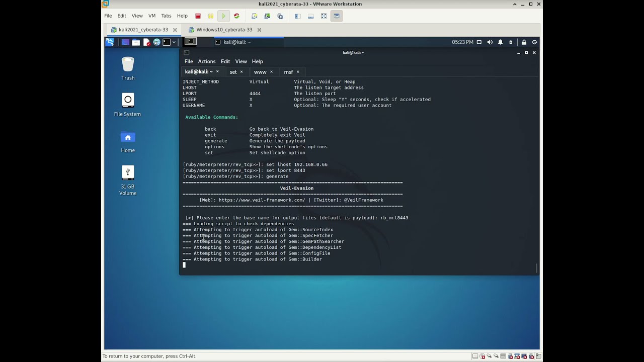Take a VM snapshot with the clock icon

(255, 16)
